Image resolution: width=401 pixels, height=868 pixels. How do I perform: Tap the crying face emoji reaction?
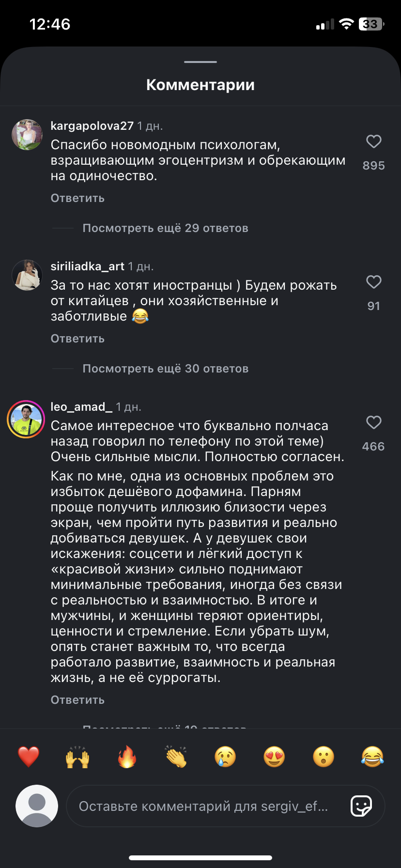225,757
